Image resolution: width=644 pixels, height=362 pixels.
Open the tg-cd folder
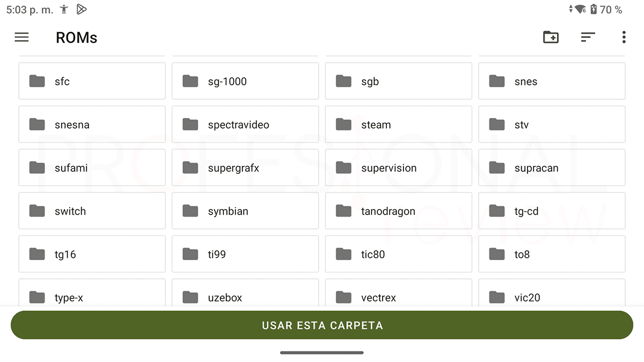point(552,211)
